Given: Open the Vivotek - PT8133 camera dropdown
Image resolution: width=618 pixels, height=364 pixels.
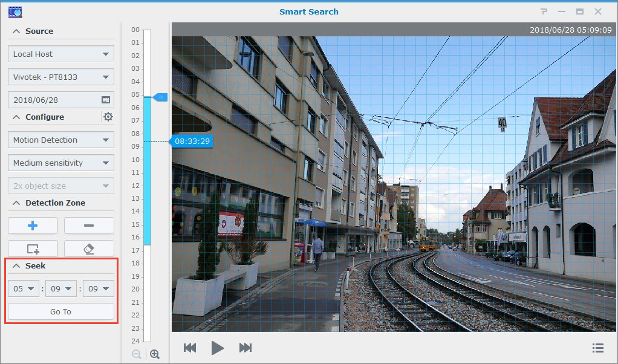Looking at the screenshot, I should coord(60,77).
